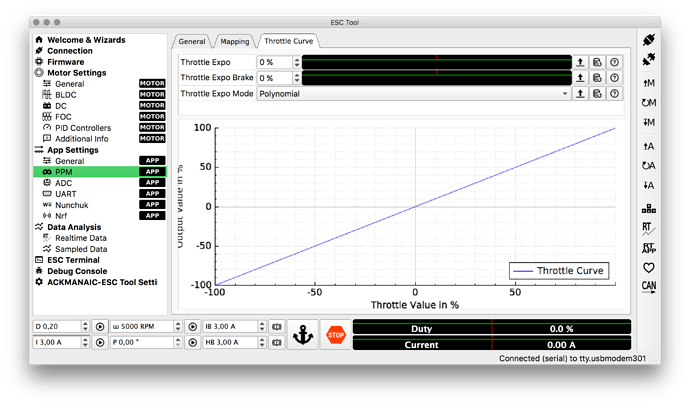Screen dimensions: 690x406
Task: Apply handbrake current HB 3,00 A button
Action: click(x=277, y=343)
